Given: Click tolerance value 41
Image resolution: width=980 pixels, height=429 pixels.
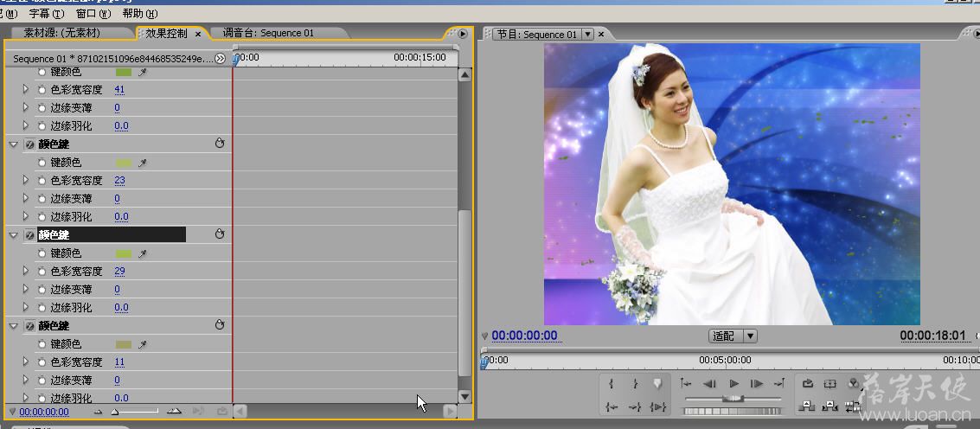Looking at the screenshot, I should tap(119, 90).
